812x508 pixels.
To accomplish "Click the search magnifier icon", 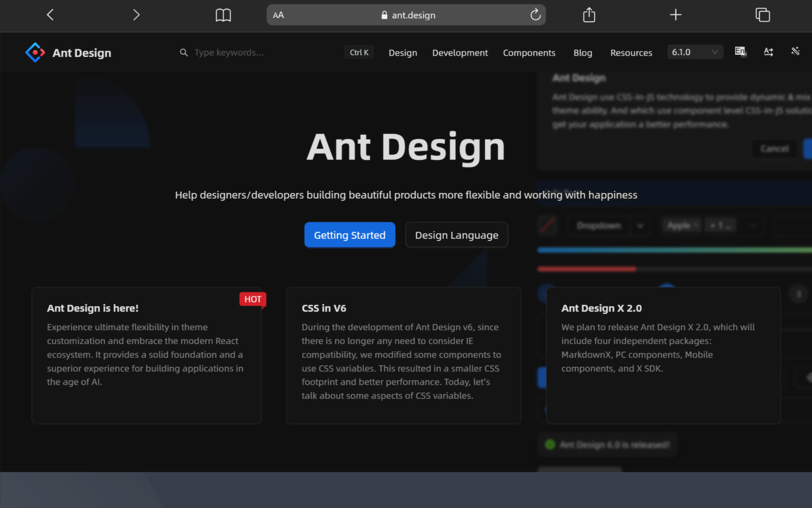I will [183, 52].
